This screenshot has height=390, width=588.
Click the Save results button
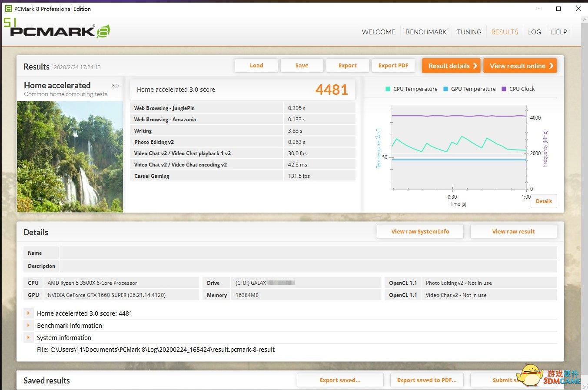[302, 66]
